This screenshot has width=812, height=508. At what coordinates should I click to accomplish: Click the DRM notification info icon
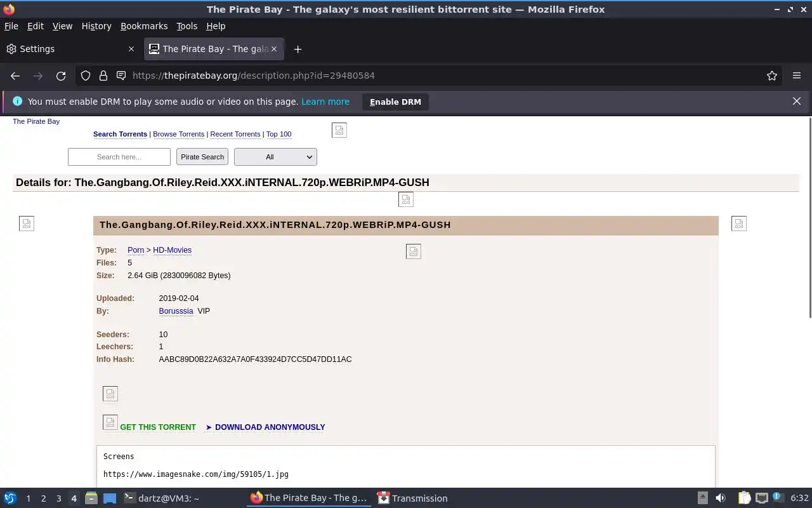17,102
